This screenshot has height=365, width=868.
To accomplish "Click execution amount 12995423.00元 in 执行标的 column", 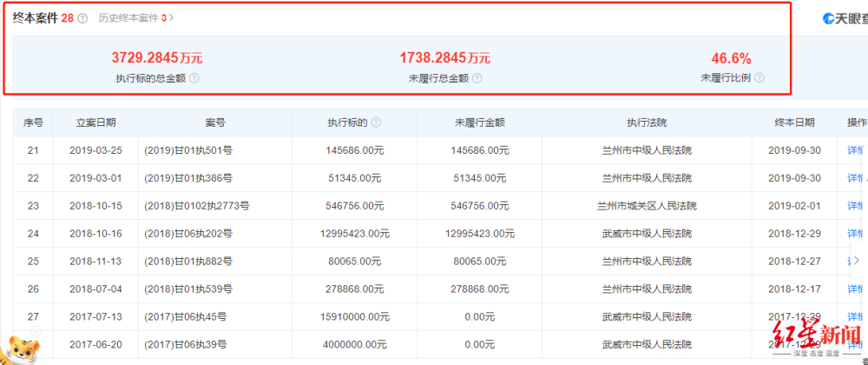I will click(354, 233).
